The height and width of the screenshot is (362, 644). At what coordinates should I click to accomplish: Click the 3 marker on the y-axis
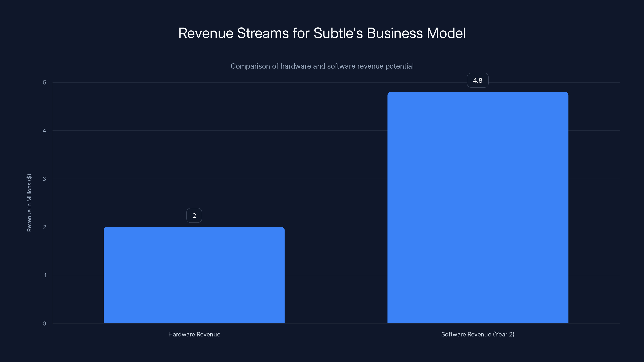coord(45,179)
